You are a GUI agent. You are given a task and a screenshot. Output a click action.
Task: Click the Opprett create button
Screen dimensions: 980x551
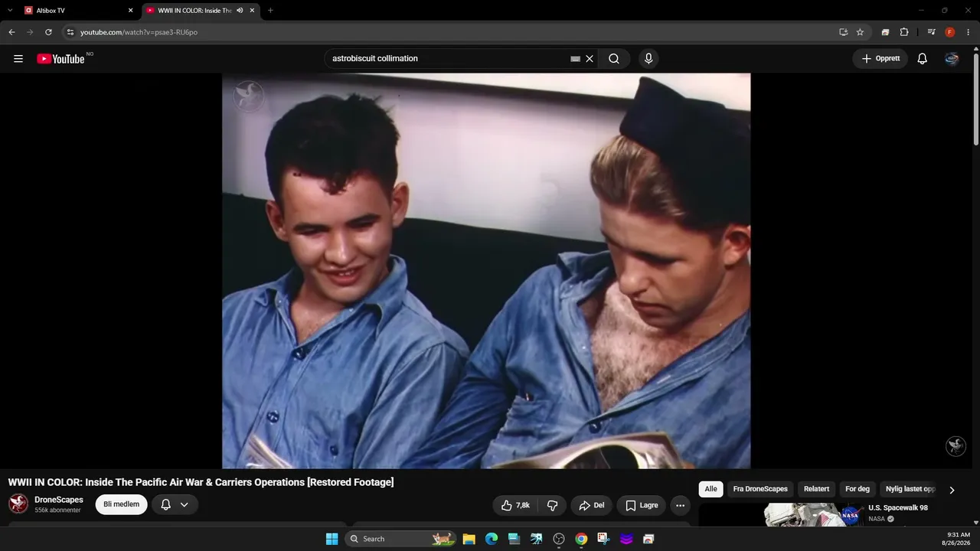(880, 59)
